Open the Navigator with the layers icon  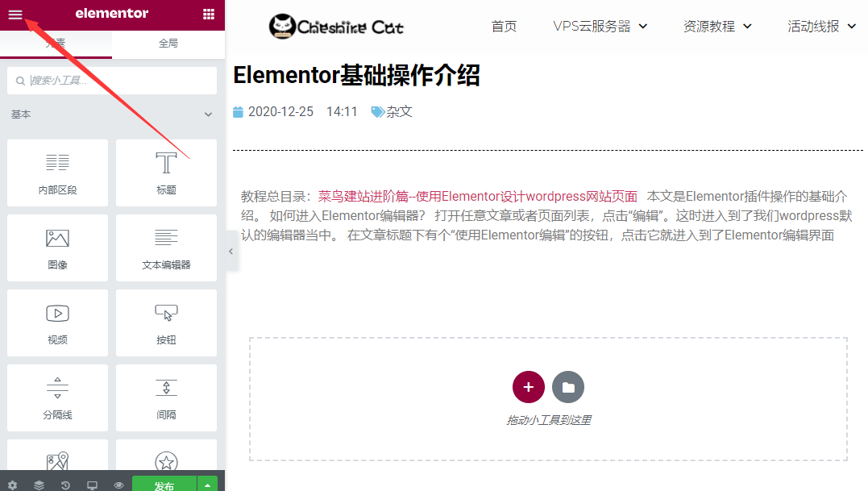pos(39,485)
